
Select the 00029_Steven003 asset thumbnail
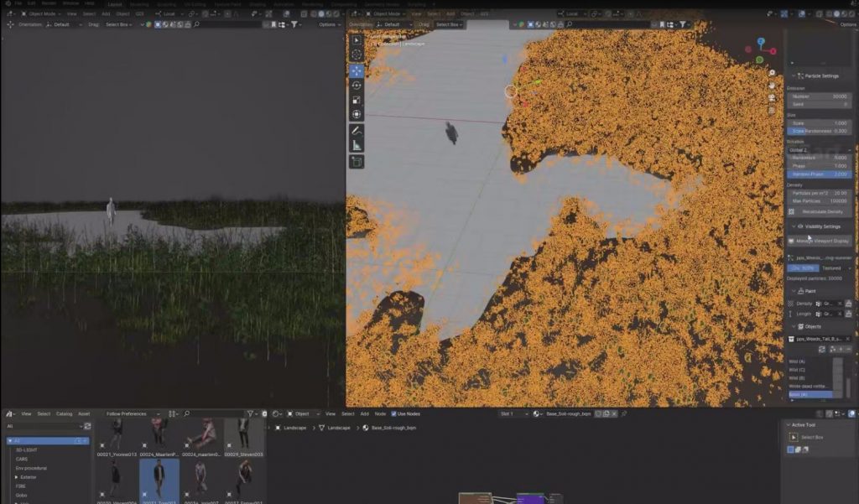pyautogui.click(x=244, y=437)
